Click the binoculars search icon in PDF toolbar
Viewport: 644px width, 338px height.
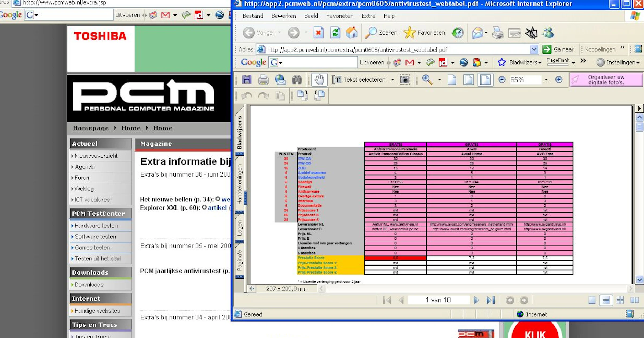(297, 80)
